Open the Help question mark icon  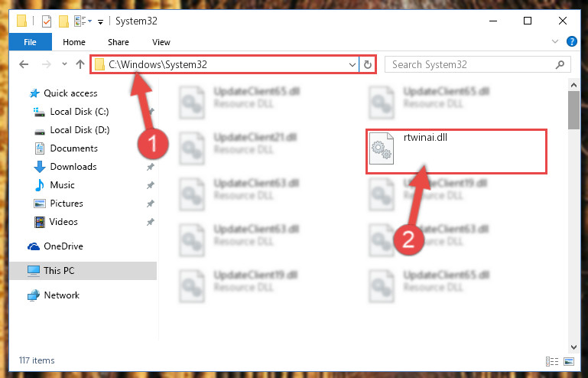click(571, 41)
